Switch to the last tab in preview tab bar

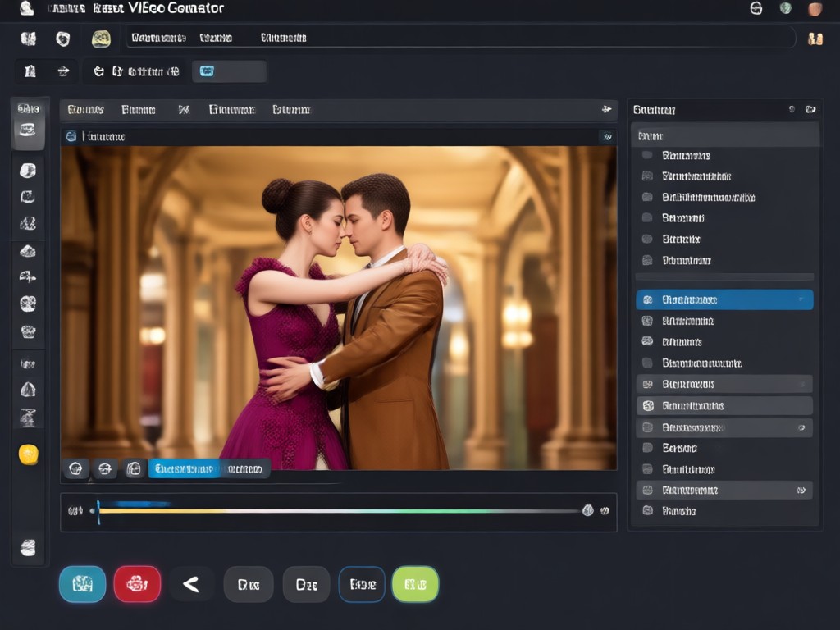point(291,110)
